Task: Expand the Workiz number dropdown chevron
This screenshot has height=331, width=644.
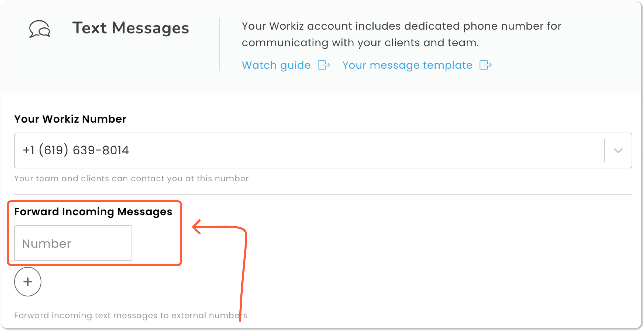Action: [x=618, y=151]
